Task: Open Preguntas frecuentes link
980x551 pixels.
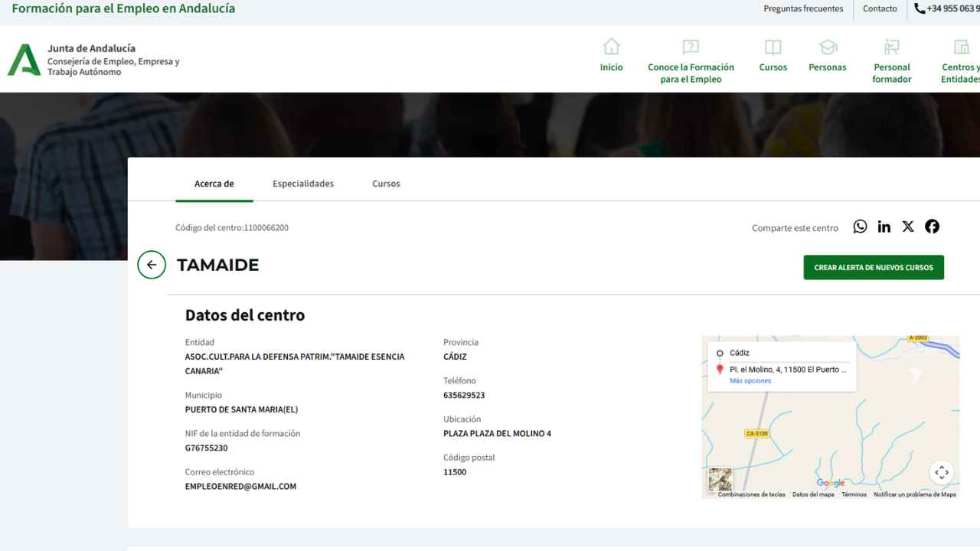Action: click(x=803, y=9)
